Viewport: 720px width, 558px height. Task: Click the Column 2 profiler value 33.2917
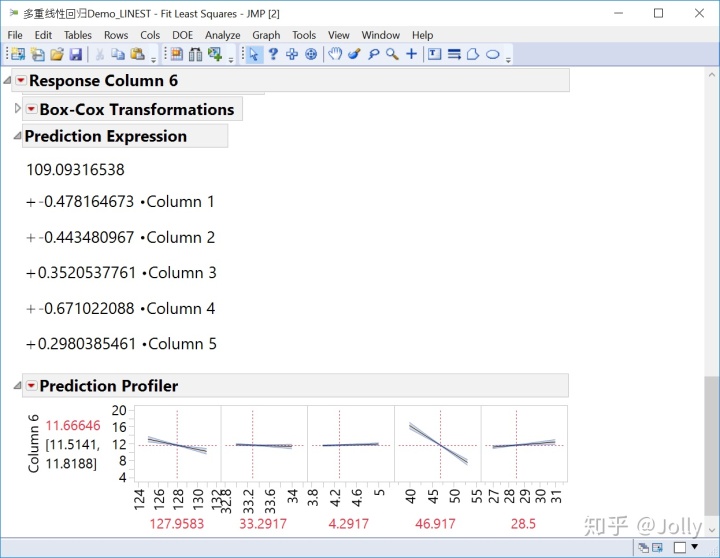pyautogui.click(x=263, y=524)
